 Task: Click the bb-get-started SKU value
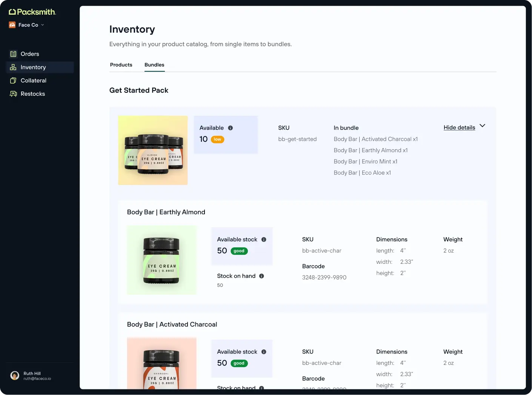(297, 139)
